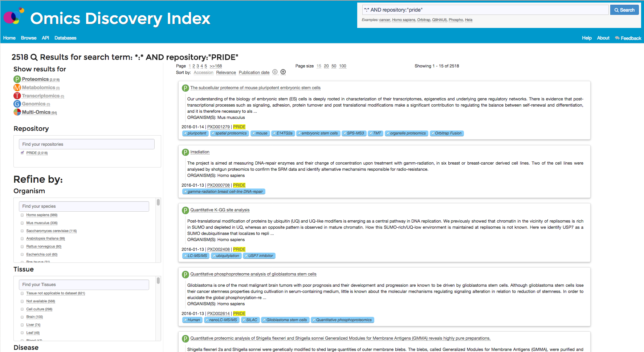Click the P icon beside Quantitative K-GG result

pos(186,210)
